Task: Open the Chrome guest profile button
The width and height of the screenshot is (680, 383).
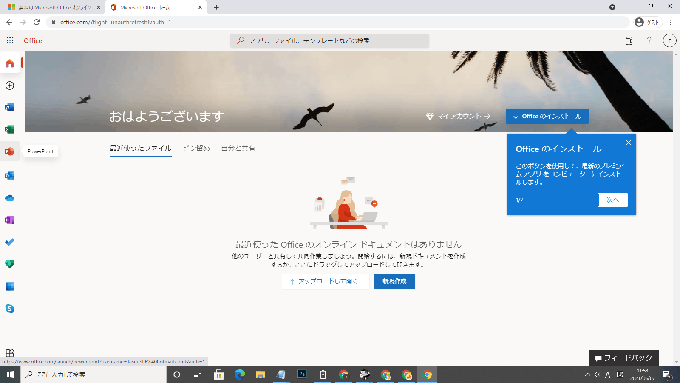Action: click(647, 22)
